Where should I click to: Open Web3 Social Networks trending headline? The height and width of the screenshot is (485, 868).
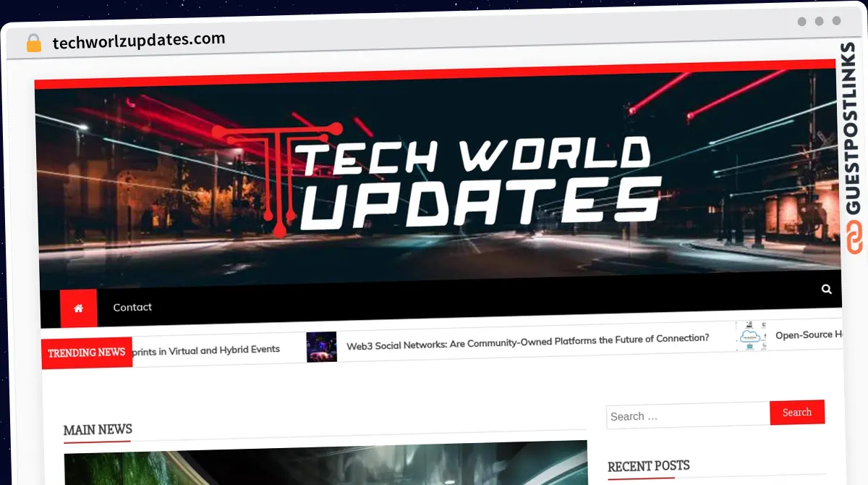[527, 341]
